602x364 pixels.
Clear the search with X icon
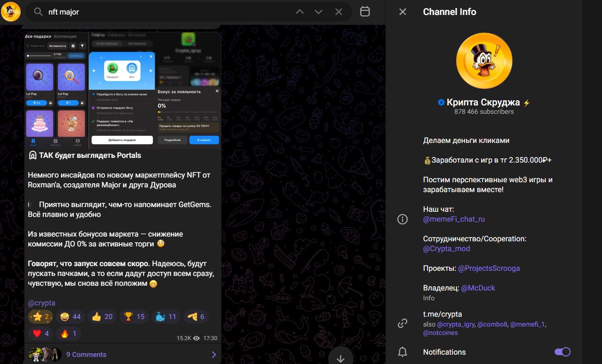pyautogui.click(x=339, y=12)
